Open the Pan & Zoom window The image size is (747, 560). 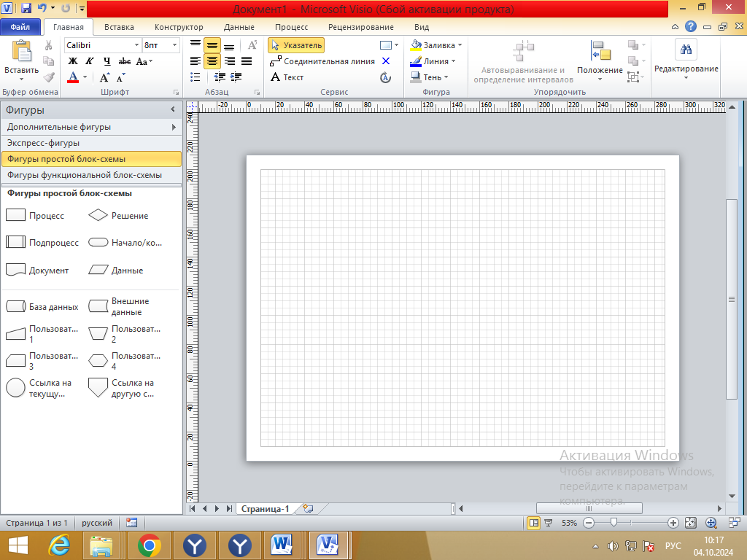point(711,523)
